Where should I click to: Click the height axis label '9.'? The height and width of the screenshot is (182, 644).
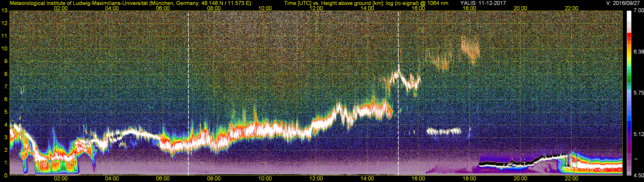[6, 61]
